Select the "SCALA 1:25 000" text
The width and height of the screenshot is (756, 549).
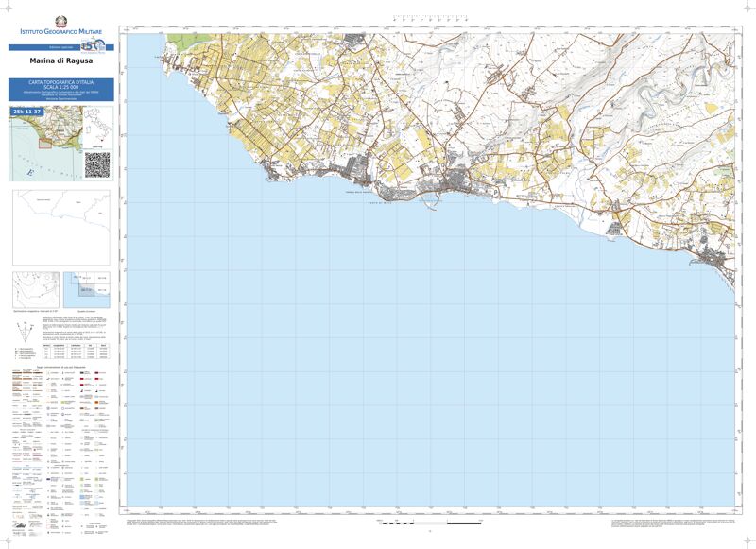click(61, 87)
